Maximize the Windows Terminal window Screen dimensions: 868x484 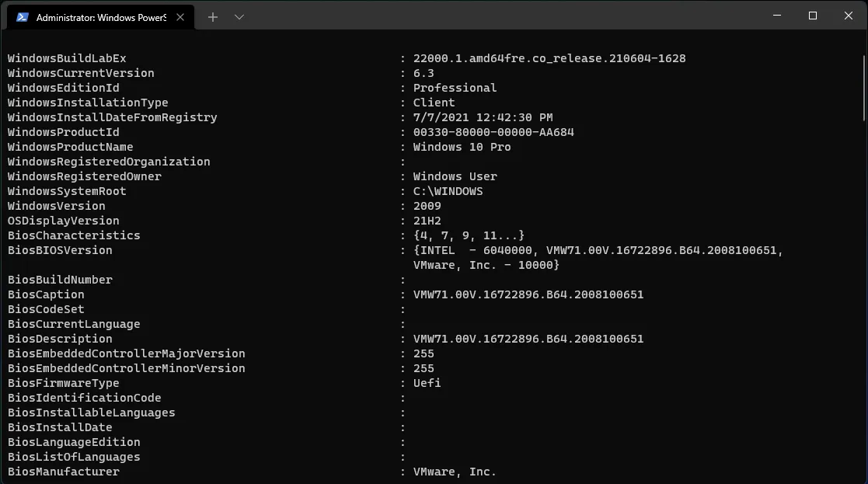[x=812, y=16]
